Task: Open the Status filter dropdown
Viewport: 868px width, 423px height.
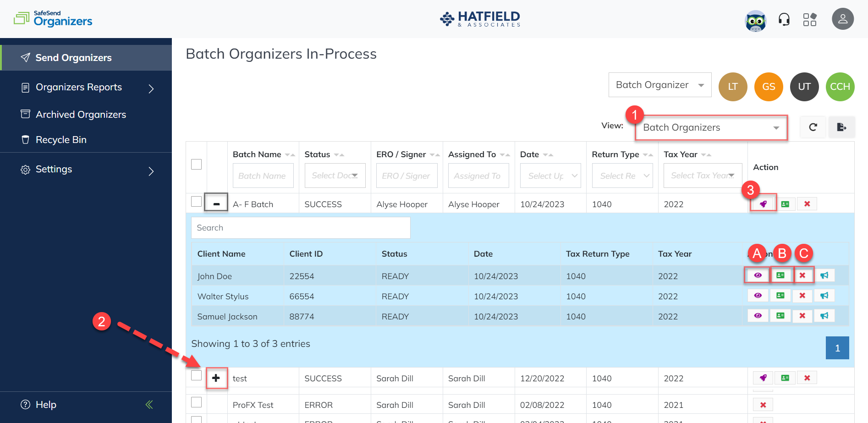Action: pyautogui.click(x=335, y=176)
